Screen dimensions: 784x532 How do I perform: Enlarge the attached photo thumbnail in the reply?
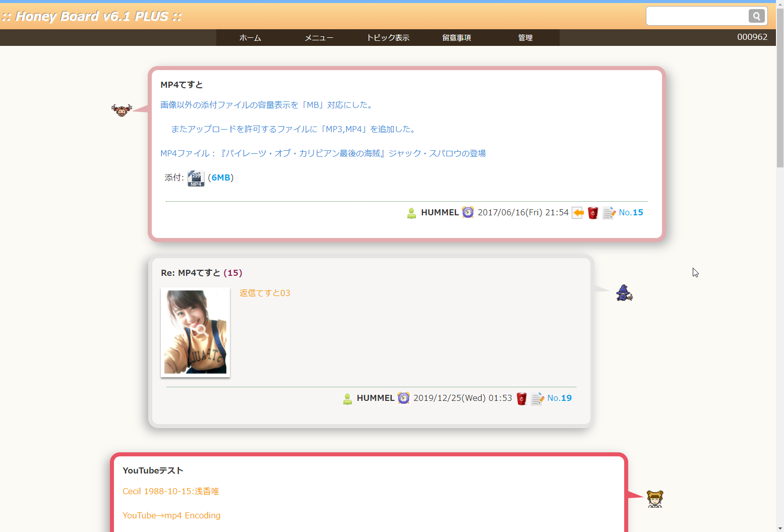click(x=195, y=332)
